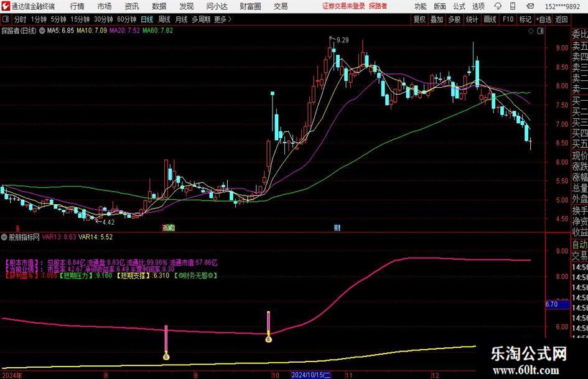Image resolution: width=588 pixels, height=379 pixels.
Task: Switch to the 15分钟 period tab
Action: tap(80, 19)
